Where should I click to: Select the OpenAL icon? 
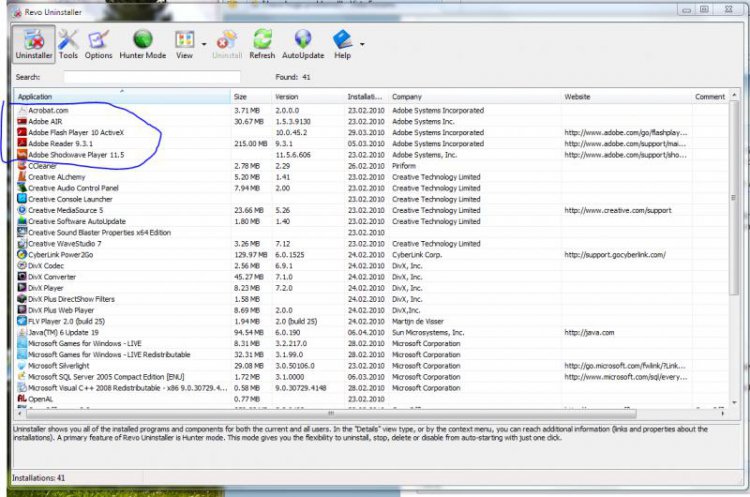22,399
